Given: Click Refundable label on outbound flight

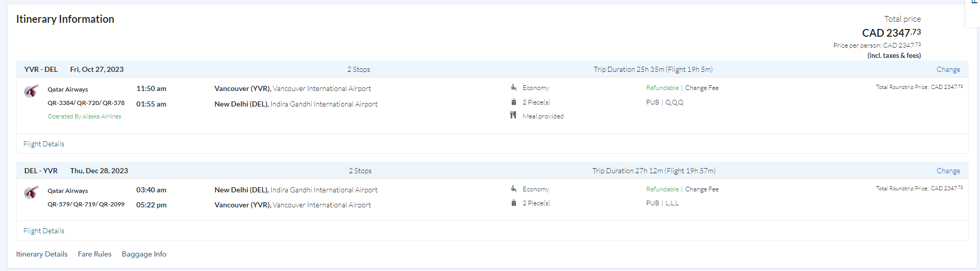Looking at the screenshot, I should click(662, 88).
